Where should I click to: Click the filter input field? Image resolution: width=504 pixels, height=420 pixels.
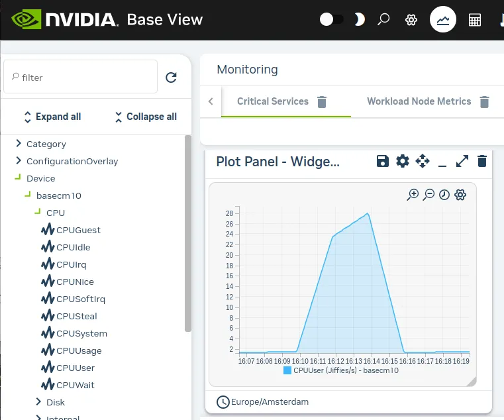(x=80, y=77)
